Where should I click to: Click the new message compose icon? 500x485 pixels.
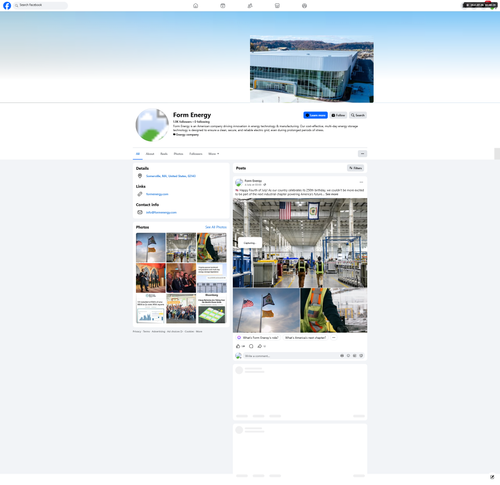tap(492, 477)
